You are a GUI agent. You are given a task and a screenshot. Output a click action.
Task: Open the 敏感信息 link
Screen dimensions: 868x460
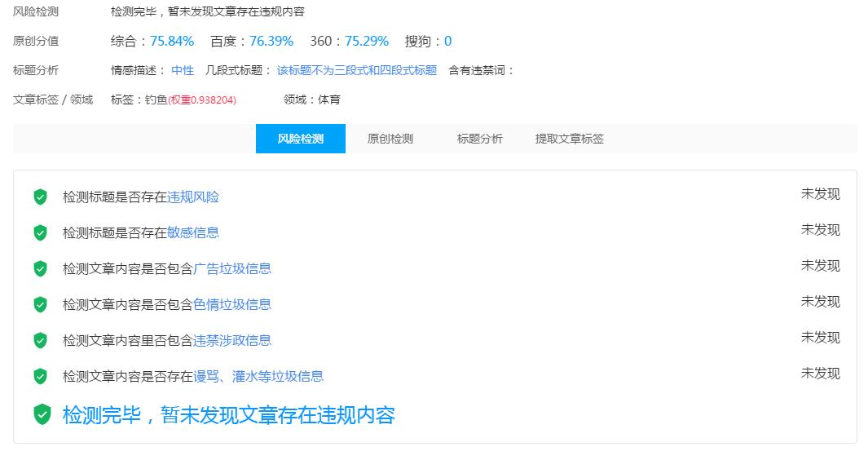pyautogui.click(x=193, y=232)
